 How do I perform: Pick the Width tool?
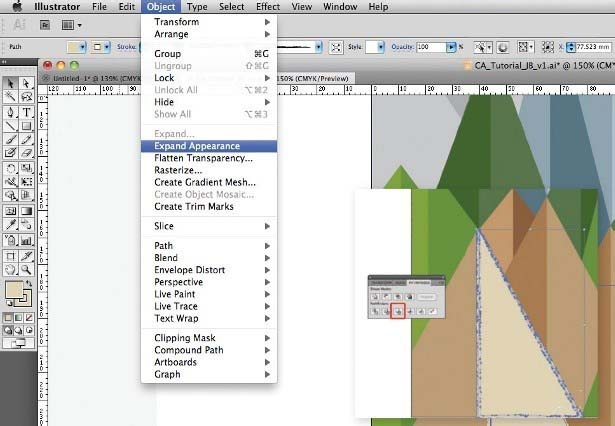(11, 182)
